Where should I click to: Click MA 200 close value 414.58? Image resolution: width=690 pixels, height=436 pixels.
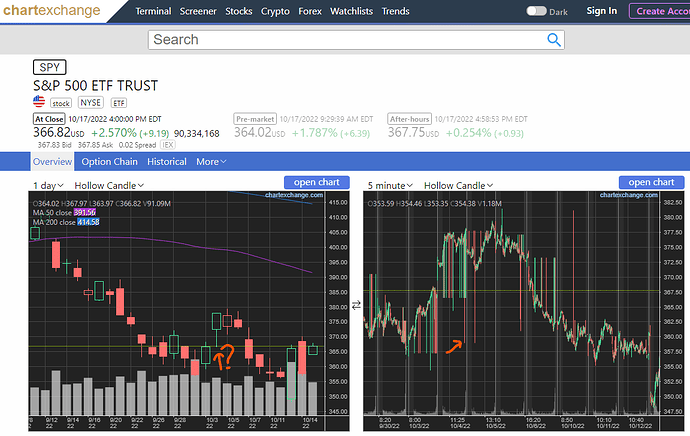coord(88,222)
